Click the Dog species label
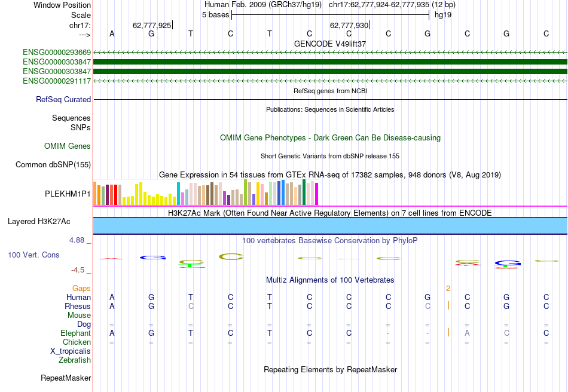Viewport: 568px width, 392px height. (84, 324)
